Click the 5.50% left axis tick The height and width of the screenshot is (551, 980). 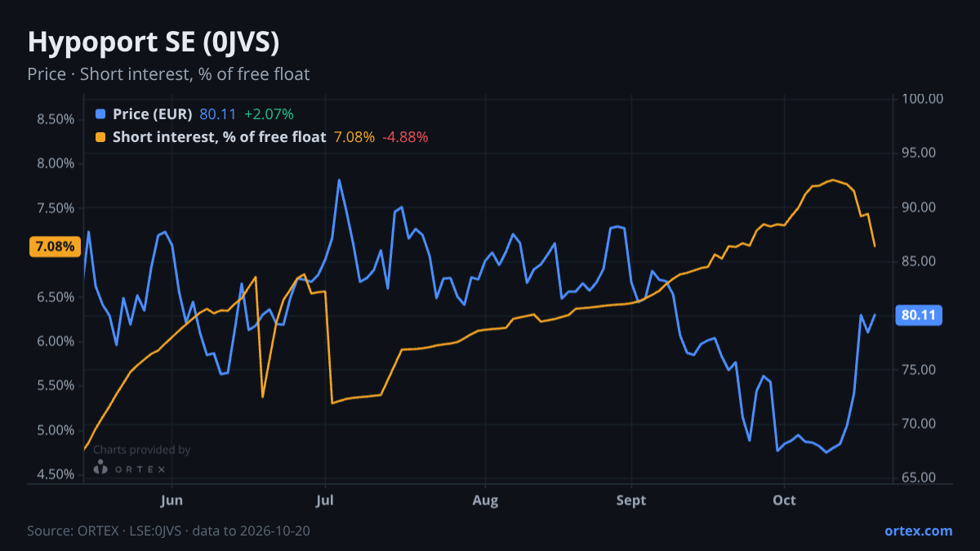[x=56, y=385]
